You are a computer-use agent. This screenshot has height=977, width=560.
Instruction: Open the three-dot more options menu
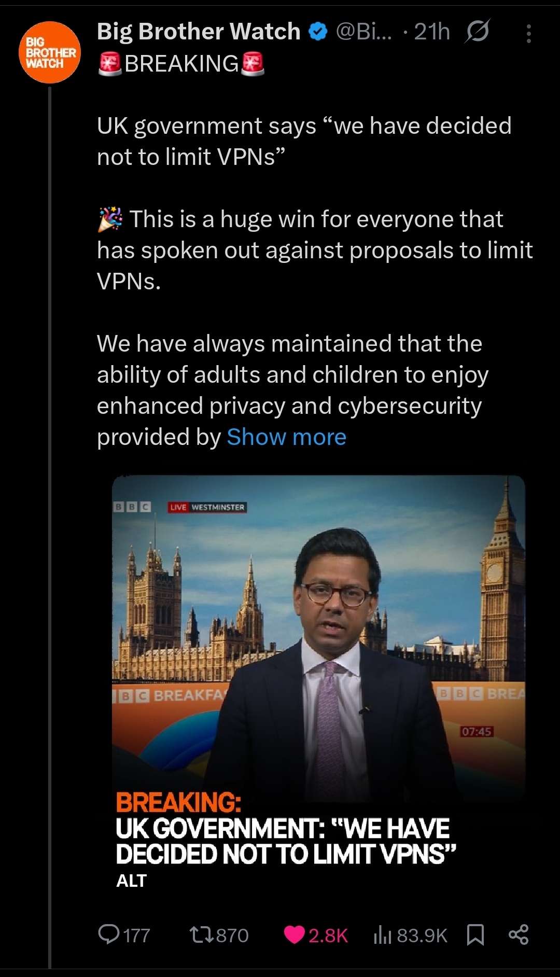(528, 34)
